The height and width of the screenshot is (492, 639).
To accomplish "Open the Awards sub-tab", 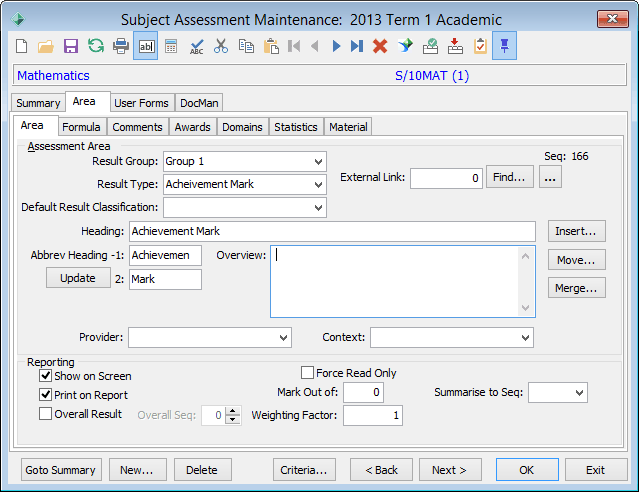I will click(192, 127).
